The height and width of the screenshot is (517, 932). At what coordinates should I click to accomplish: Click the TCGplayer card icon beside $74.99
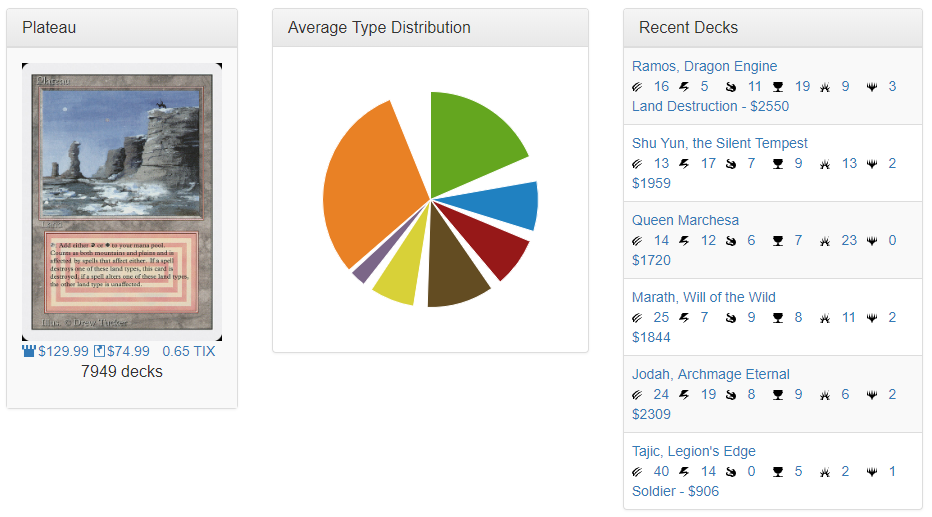(x=99, y=351)
